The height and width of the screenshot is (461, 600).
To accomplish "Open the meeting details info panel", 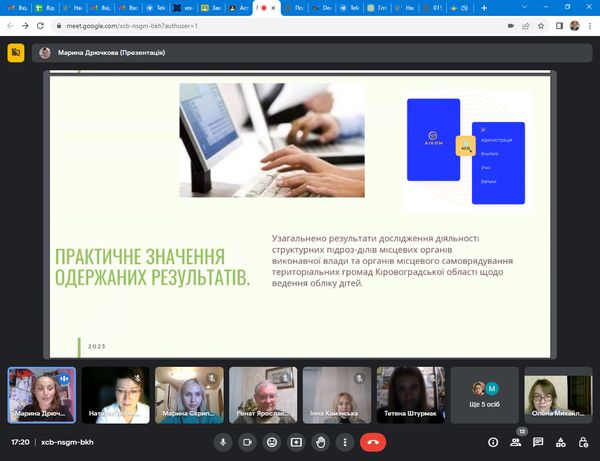I will click(493, 441).
